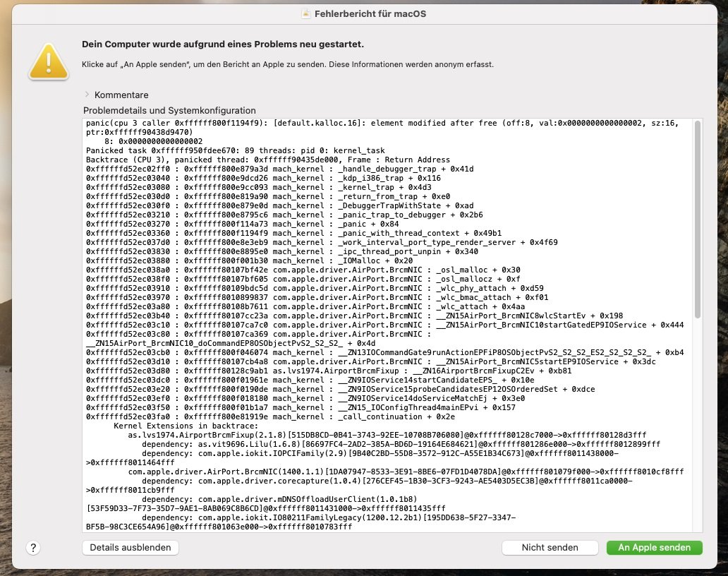Click the '_return_from_trap + 0xe0' line
Image resolution: width=728 pixels, height=576 pixels.
click(x=268, y=196)
